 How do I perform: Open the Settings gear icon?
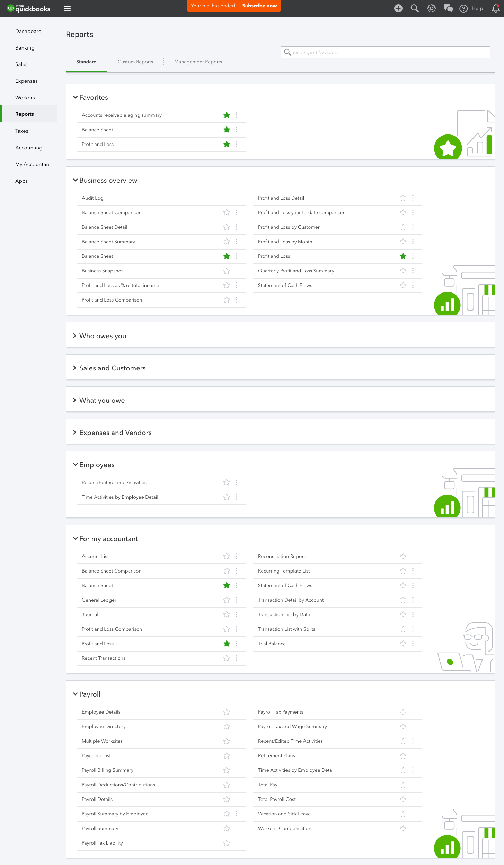[x=431, y=8]
